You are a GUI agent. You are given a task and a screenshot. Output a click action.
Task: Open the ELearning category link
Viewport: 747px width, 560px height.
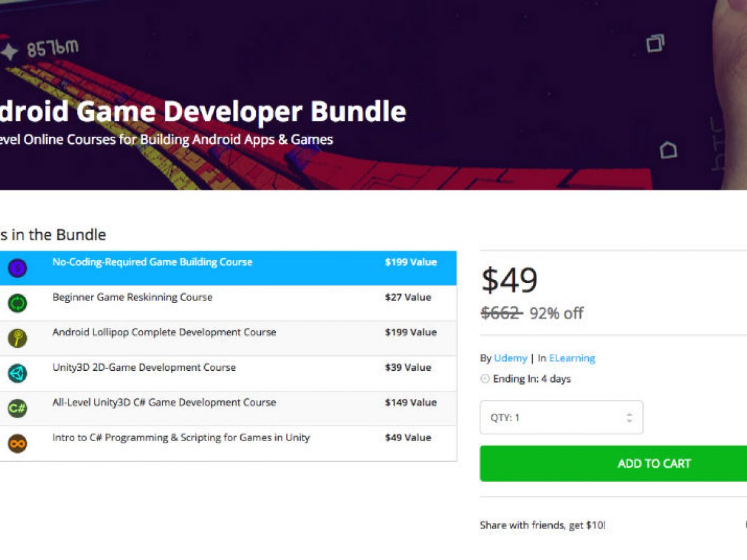tap(571, 358)
